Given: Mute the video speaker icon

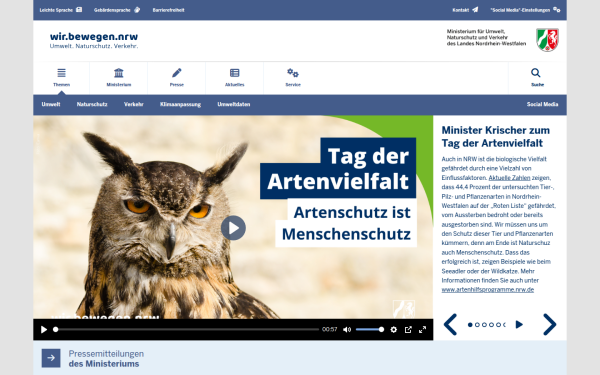Looking at the screenshot, I should tap(347, 329).
